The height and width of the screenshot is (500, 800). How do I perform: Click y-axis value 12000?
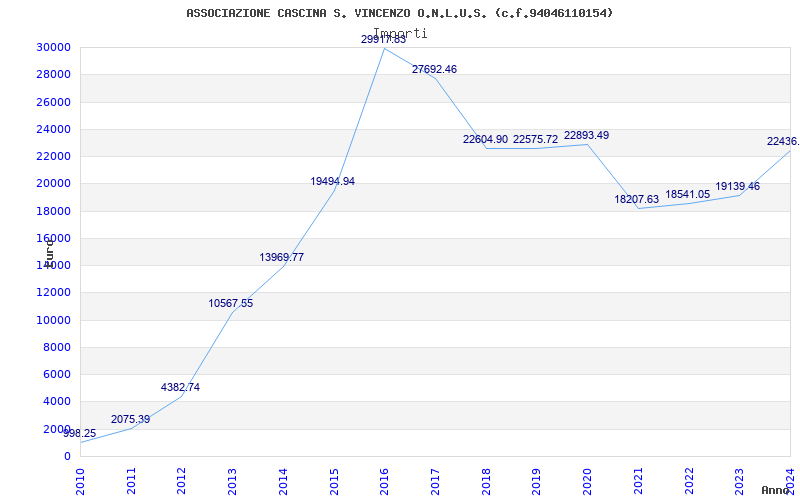click(53, 293)
